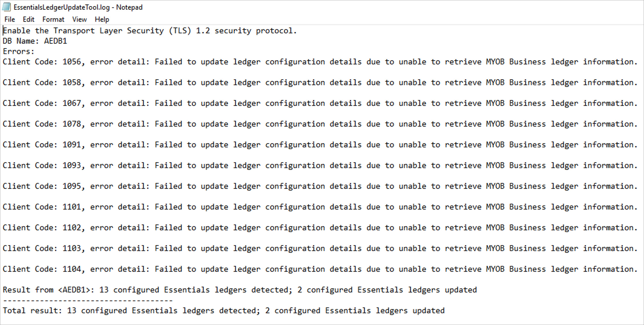The image size is (644, 325).
Task: Click the DB Name: AEDB1 line
Action: pos(35,41)
